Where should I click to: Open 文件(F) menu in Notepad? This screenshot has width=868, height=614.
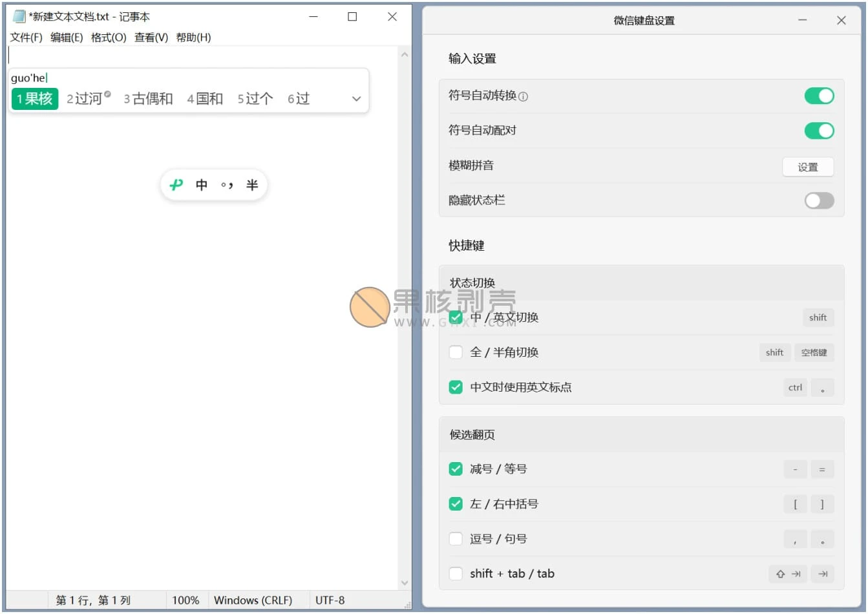point(26,37)
